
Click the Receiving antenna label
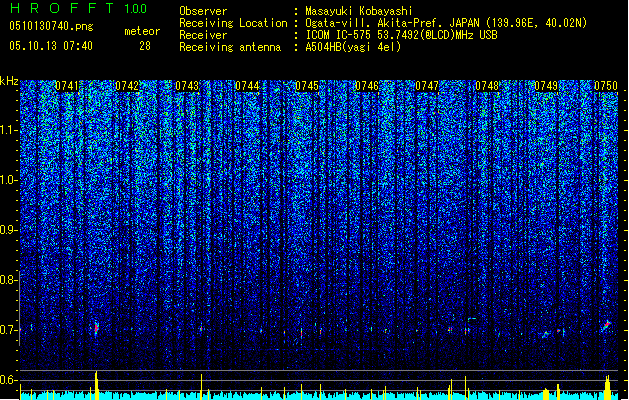pos(230,47)
